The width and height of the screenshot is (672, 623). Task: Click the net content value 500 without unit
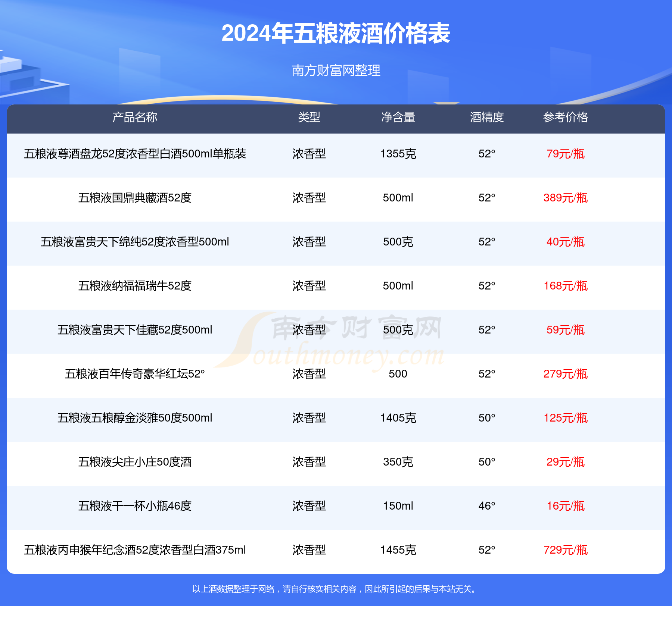398,374
